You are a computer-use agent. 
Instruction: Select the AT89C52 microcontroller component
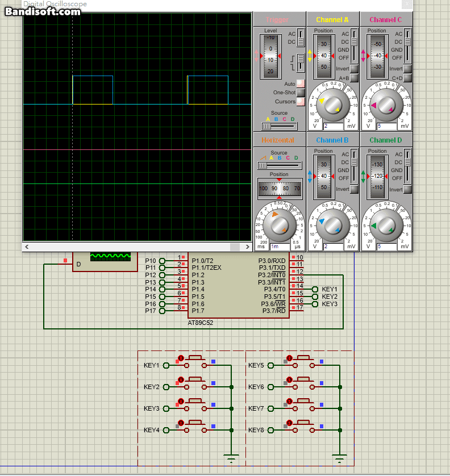pyautogui.click(x=239, y=285)
